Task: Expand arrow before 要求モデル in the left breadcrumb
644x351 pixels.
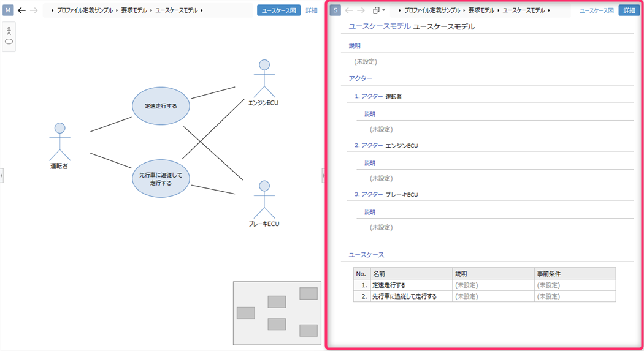Action: [x=117, y=10]
